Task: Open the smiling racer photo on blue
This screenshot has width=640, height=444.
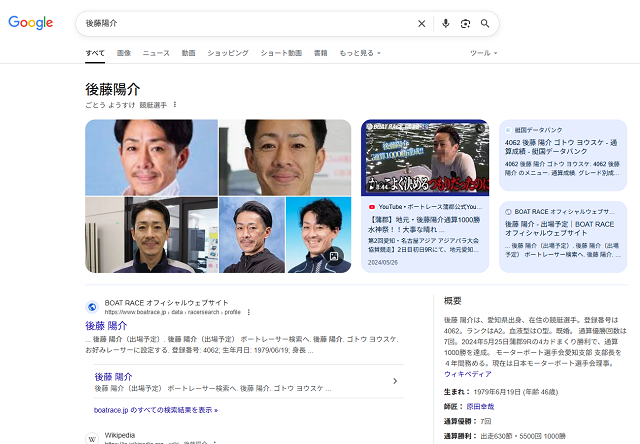Action: pyautogui.click(x=318, y=235)
